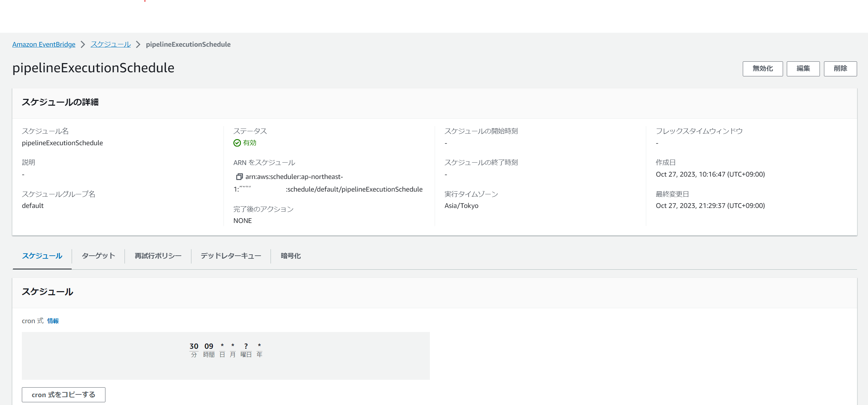Click breadcrumb chevron after Amazon EventBridge

pyautogui.click(x=83, y=45)
